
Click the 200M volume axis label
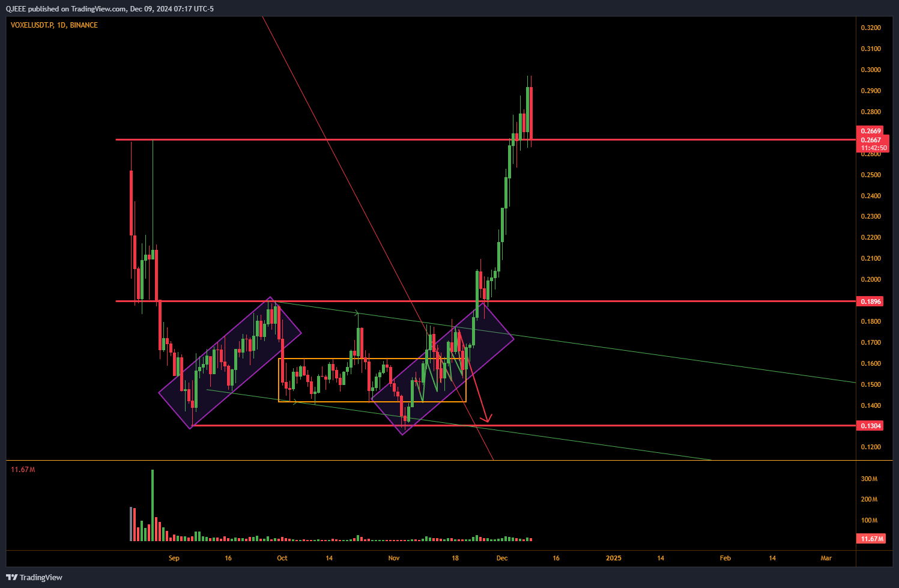[869, 499]
